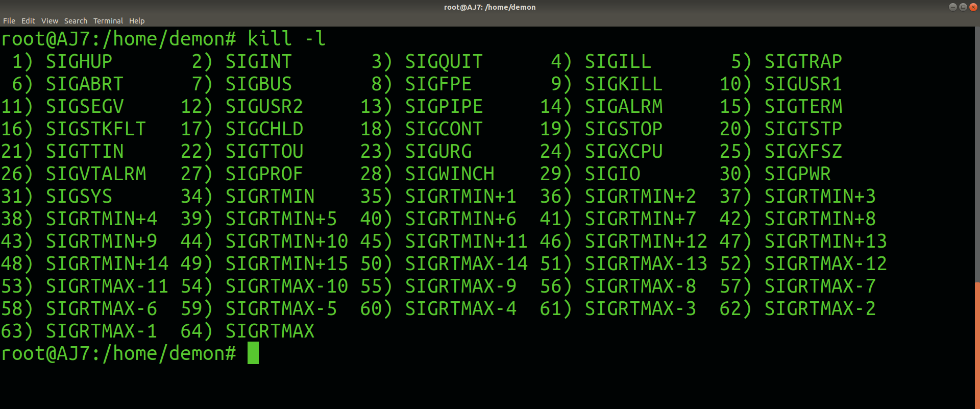980x409 pixels.
Task: Click the SIGSYS signal entry
Action: (79, 196)
